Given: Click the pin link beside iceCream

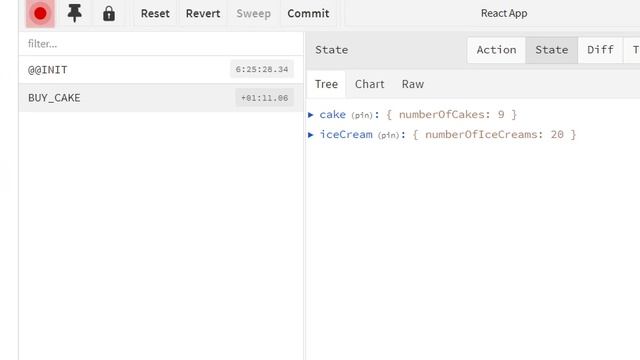Looking at the screenshot, I should [x=389, y=136].
